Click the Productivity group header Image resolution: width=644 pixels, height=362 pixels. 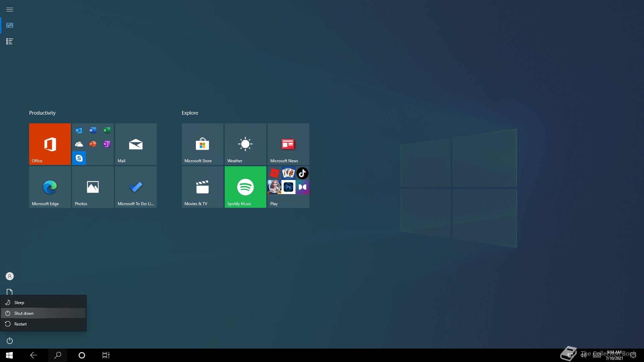click(x=42, y=113)
